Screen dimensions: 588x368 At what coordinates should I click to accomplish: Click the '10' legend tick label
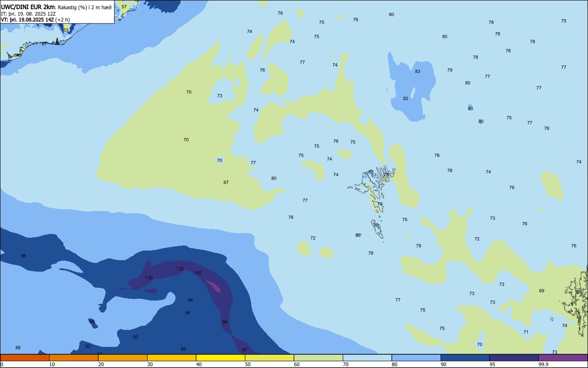(52, 364)
